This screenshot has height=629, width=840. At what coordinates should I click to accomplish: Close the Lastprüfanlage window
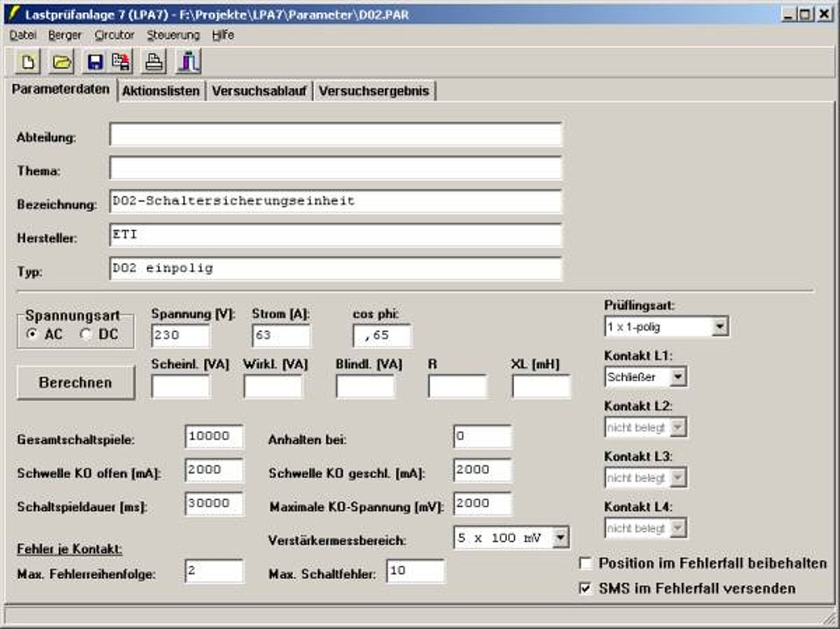[x=823, y=14]
